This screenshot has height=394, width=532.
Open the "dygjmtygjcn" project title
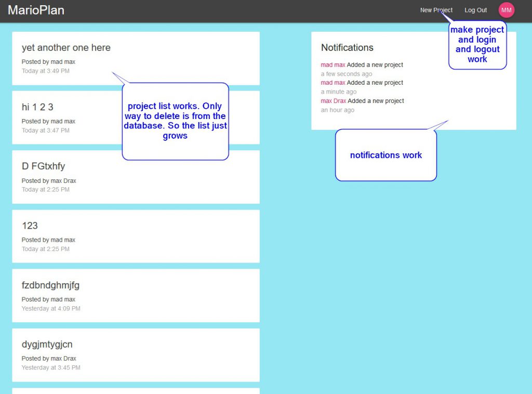pos(47,344)
